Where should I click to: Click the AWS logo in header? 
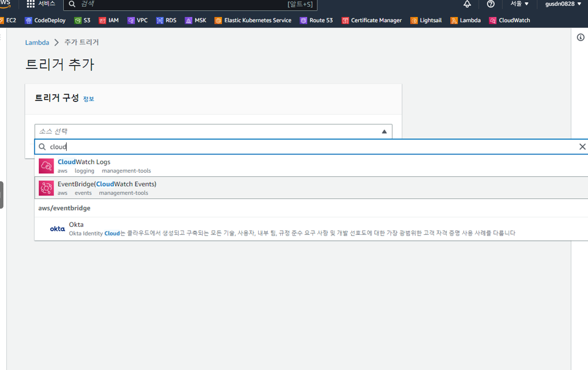(x=5, y=4)
